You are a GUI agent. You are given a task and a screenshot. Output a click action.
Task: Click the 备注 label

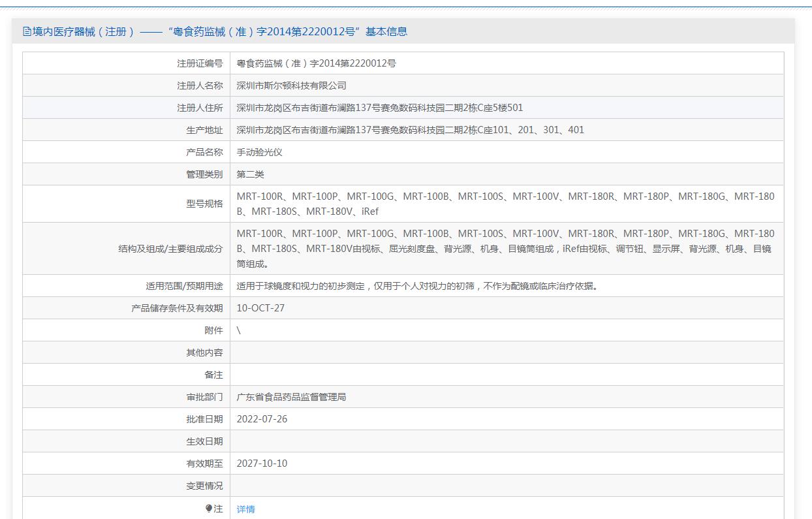(x=213, y=375)
